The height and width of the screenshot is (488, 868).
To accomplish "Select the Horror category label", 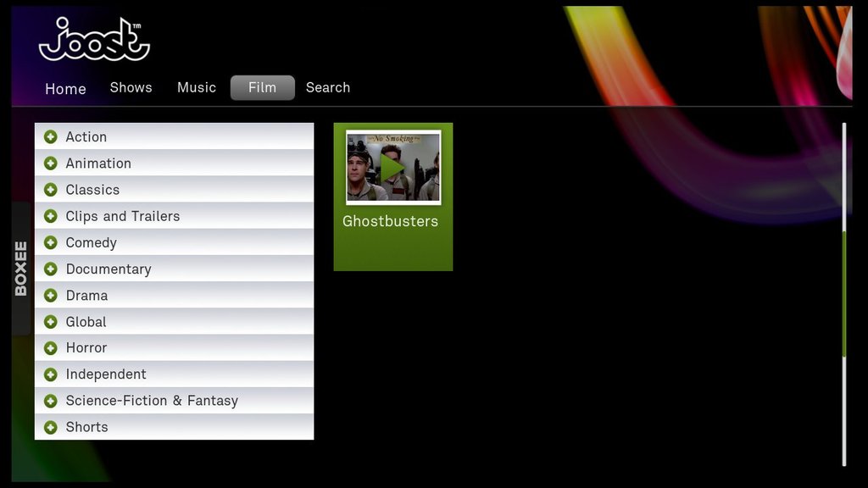I will 86,348.
